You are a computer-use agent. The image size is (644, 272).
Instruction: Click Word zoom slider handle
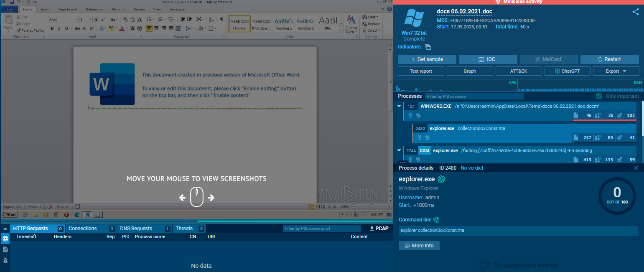pyautogui.click(x=372, y=206)
